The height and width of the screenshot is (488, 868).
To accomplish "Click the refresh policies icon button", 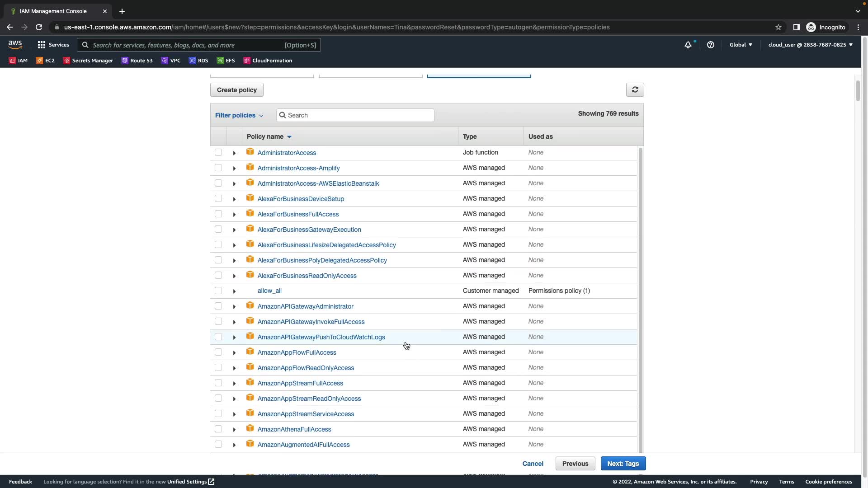I will [x=635, y=90].
